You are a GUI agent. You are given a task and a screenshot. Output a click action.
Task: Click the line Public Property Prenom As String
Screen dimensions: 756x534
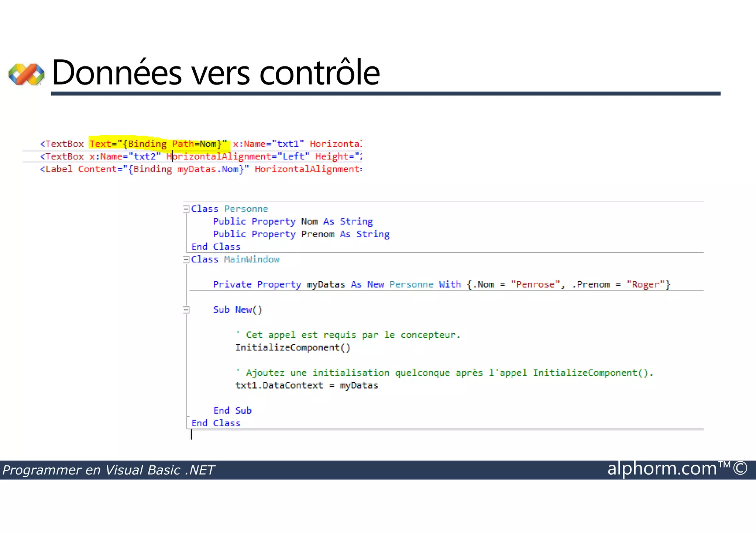[301, 234]
